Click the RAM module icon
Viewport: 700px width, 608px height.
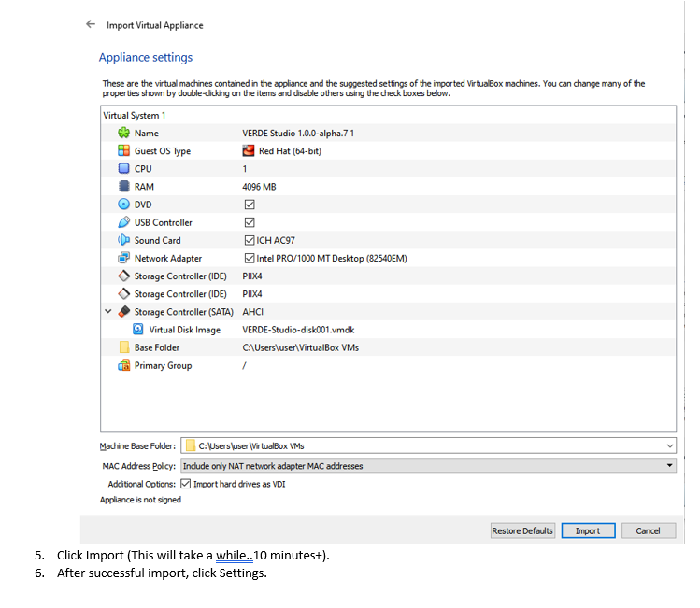pos(123,187)
